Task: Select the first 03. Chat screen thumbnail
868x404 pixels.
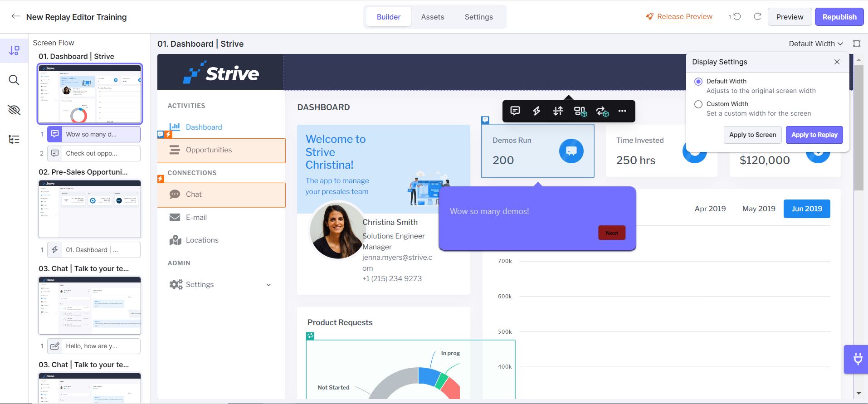Action: pos(90,306)
